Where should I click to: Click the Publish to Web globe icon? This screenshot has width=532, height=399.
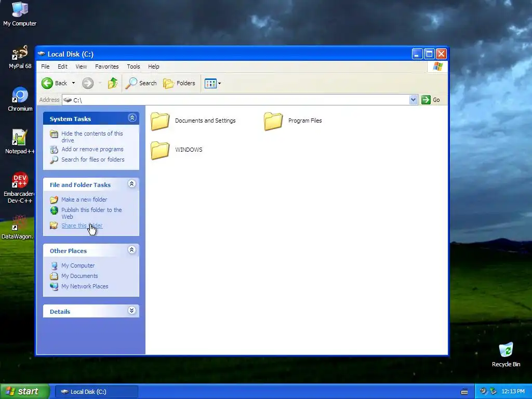click(54, 210)
